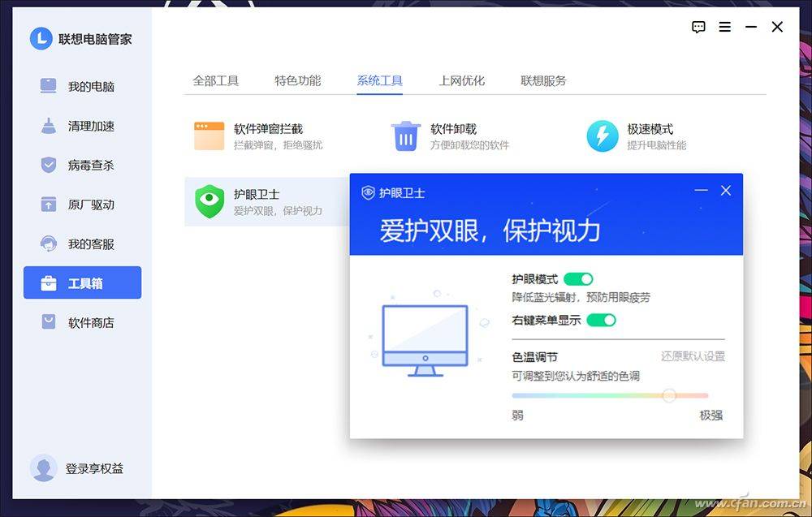
Task: Open 软件商店 bag icon in sidebar
Action: tap(48, 322)
